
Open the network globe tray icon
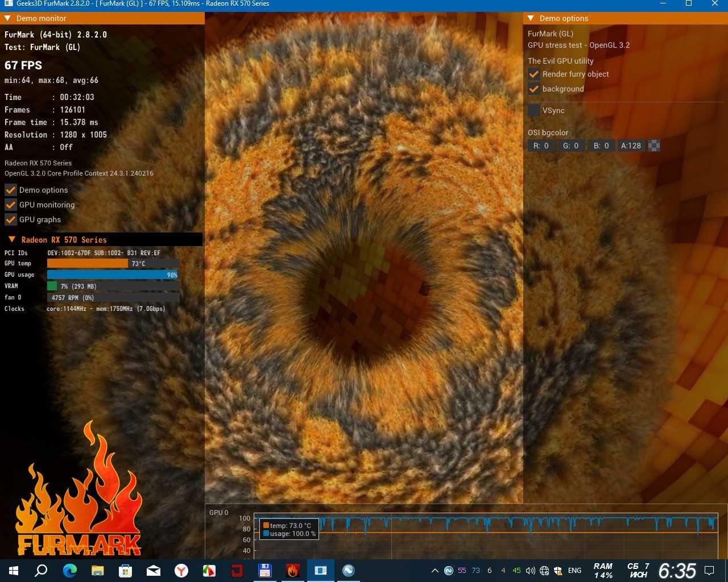[x=544, y=571]
